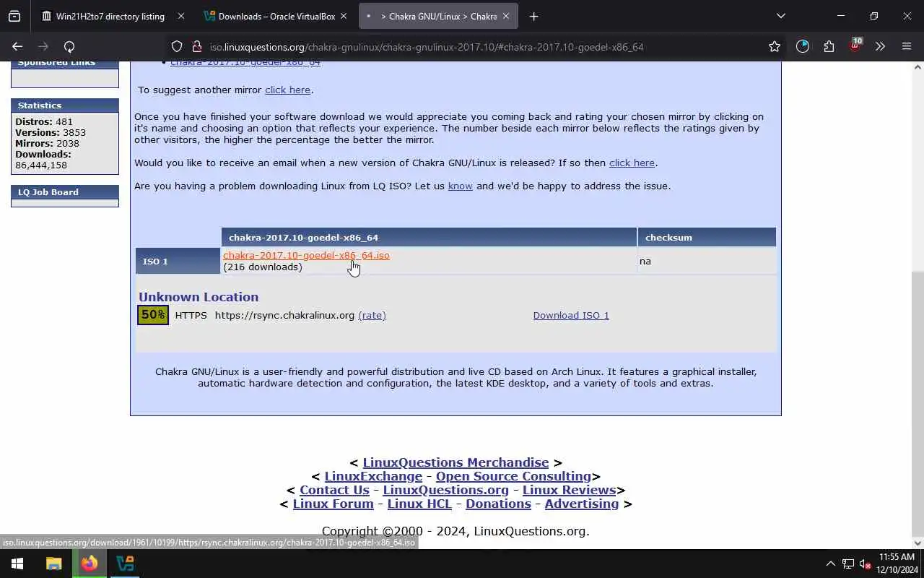
Task: Click the 'Mirrors: 2038' statistic text
Action: click(x=47, y=143)
